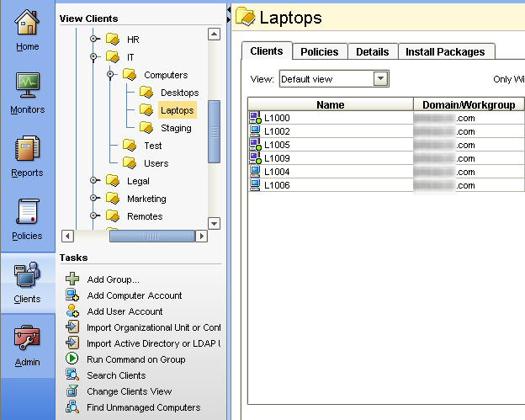
Task: Click the tree horizontal scrollbar thumb
Action: pyautogui.click(x=152, y=237)
